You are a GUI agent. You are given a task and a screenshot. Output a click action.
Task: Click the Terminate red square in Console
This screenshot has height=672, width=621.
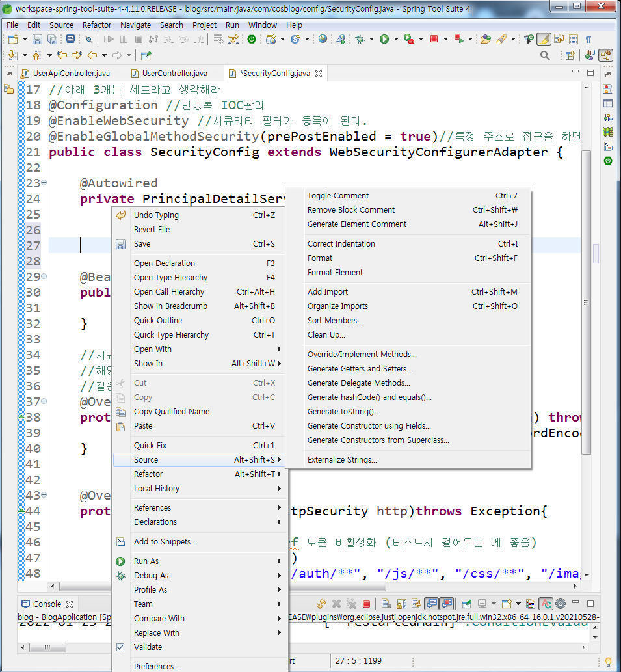(366, 604)
